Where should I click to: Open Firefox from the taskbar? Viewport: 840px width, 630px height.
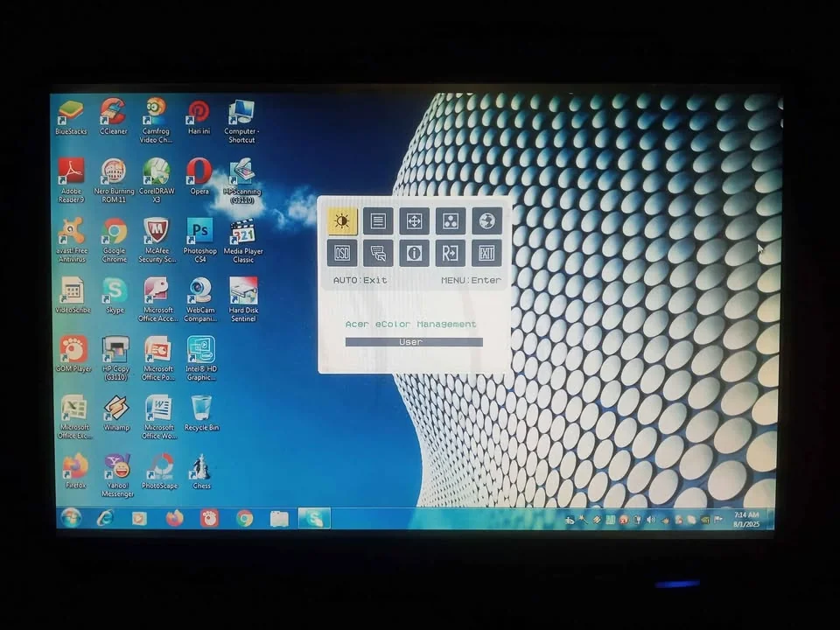point(175,518)
